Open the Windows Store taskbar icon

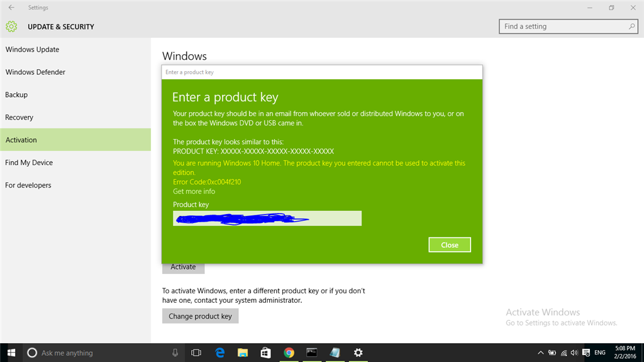tap(266, 353)
